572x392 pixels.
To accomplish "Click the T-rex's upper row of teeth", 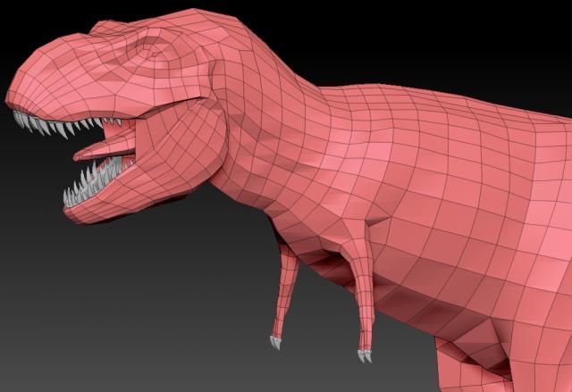I will coord(54,125).
